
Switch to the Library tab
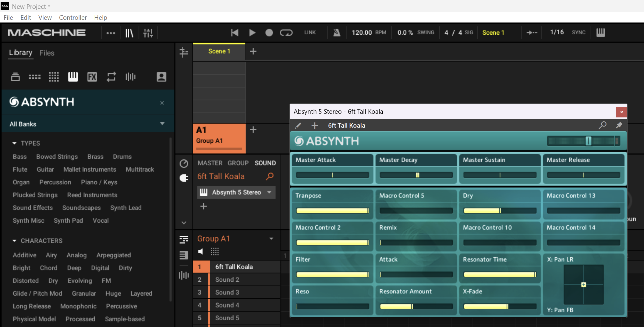[x=20, y=53]
